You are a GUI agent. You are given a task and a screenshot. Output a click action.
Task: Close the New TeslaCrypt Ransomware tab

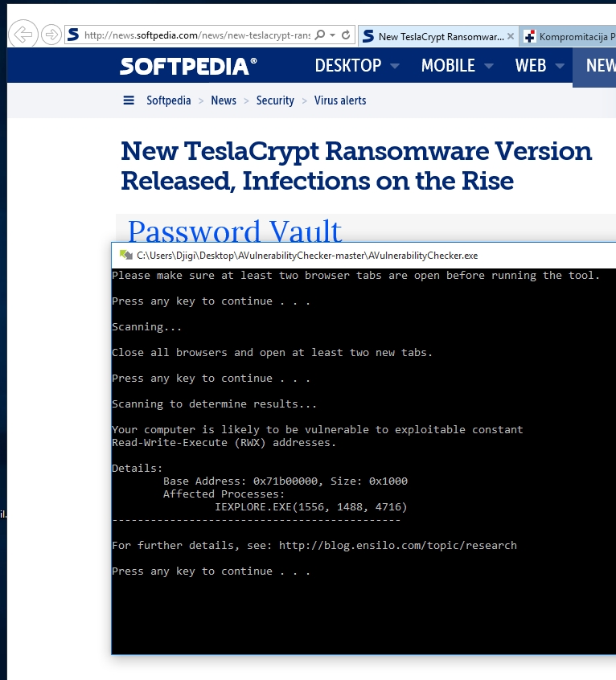[x=511, y=36]
